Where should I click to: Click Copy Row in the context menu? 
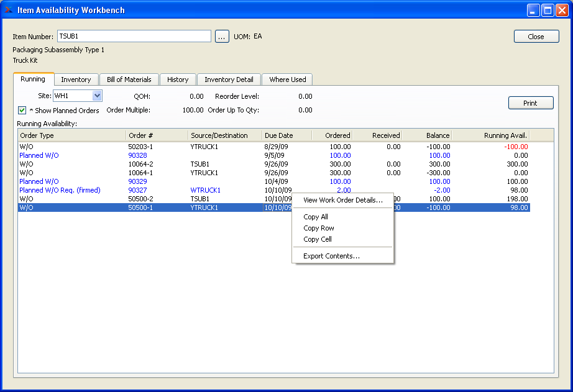coord(319,228)
